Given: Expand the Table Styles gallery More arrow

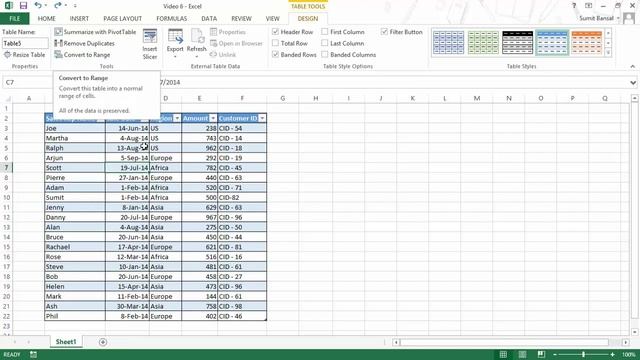Looking at the screenshot, I should [x=608, y=53].
